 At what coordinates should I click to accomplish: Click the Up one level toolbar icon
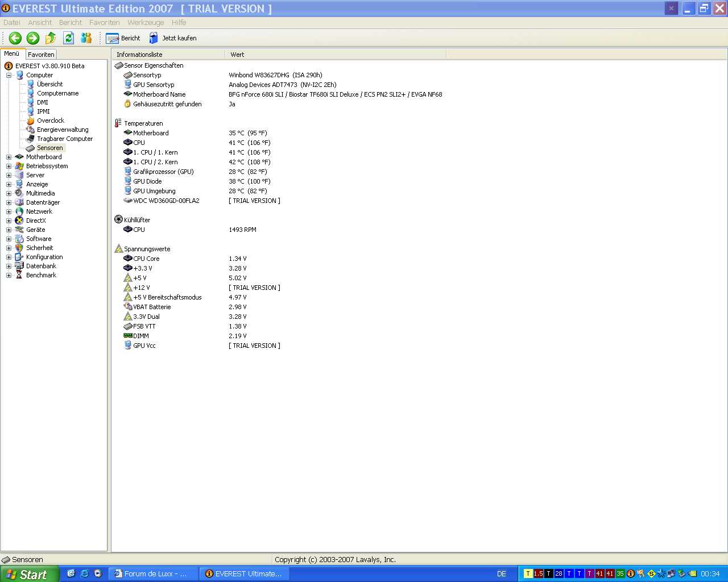(x=51, y=38)
